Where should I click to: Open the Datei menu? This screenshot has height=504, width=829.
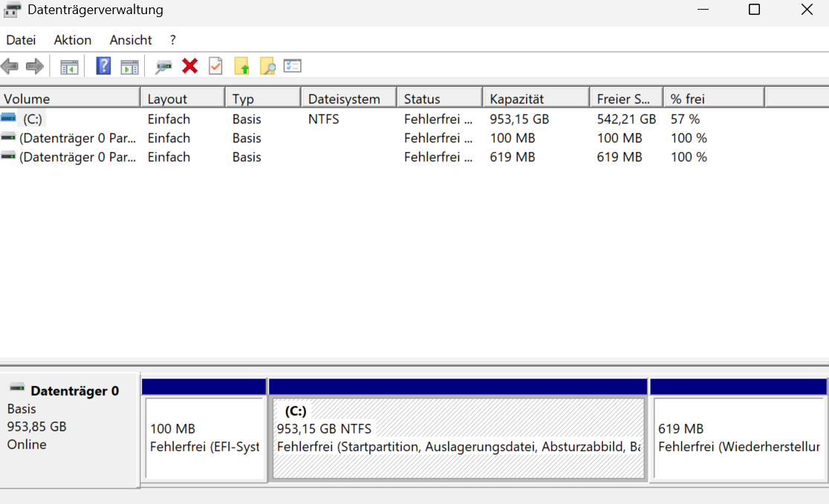coord(21,40)
